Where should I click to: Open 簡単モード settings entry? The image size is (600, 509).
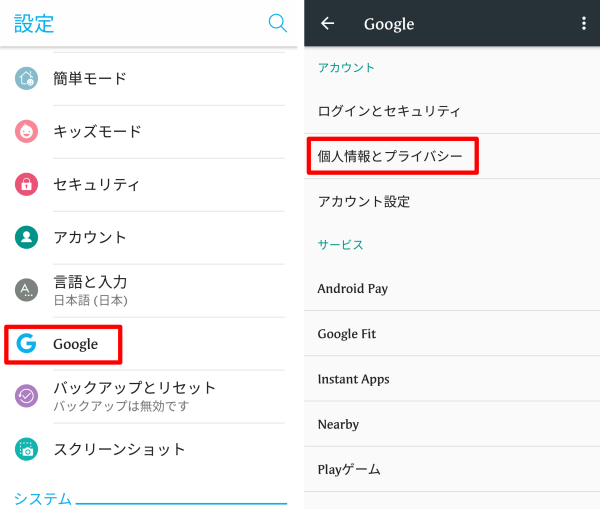[149, 79]
